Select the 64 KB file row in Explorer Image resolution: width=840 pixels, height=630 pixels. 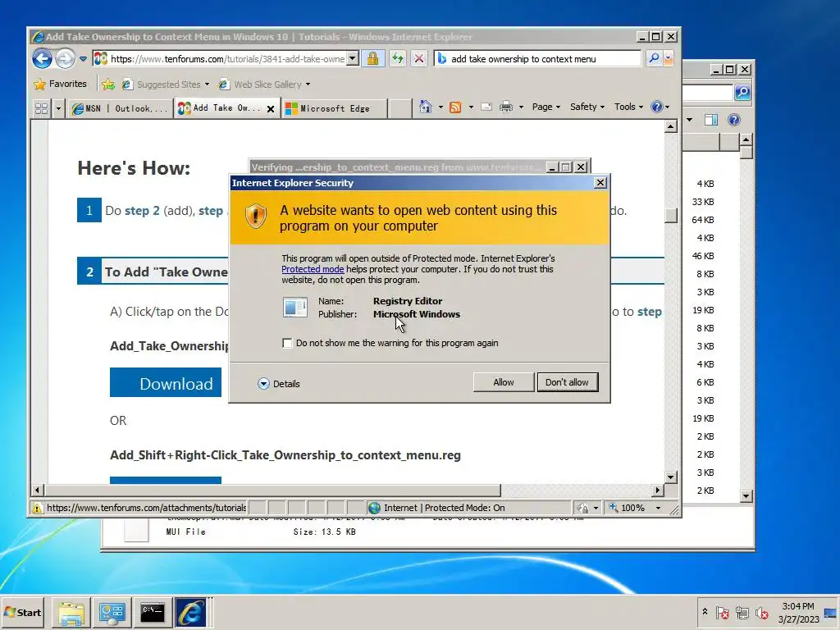(x=703, y=220)
